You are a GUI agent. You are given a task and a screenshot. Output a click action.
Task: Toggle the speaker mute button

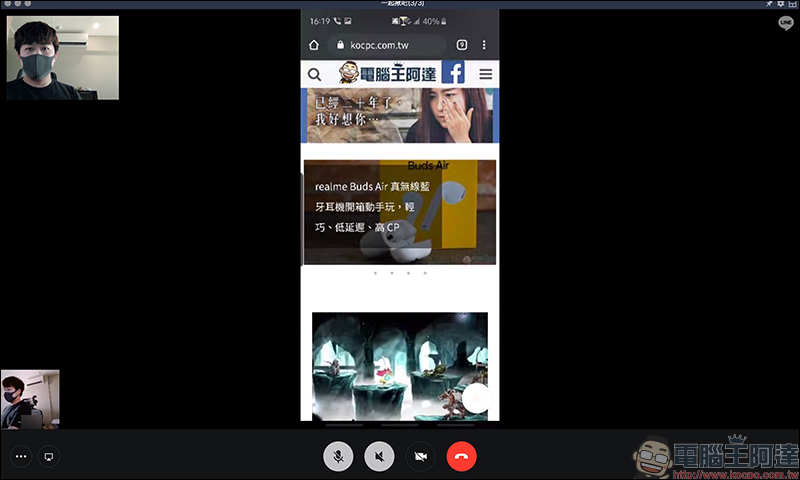click(x=379, y=456)
